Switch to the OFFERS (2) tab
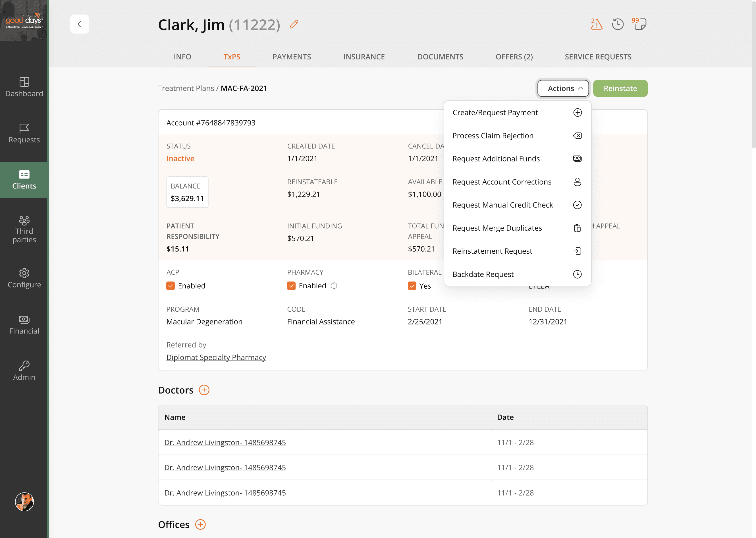The height and width of the screenshot is (538, 756). (514, 57)
